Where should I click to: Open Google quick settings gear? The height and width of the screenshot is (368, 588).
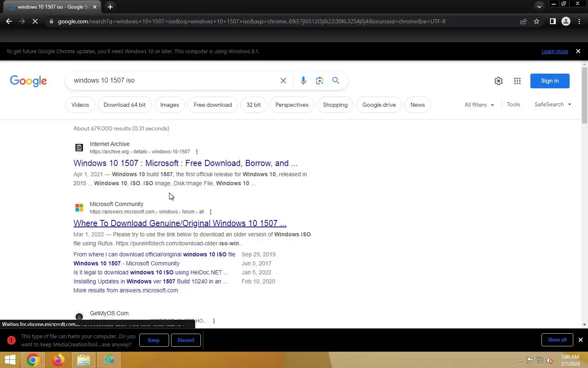[x=498, y=81]
